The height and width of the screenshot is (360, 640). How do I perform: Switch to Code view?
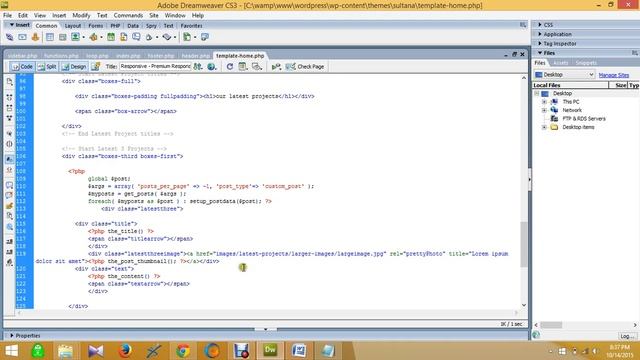(22, 67)
